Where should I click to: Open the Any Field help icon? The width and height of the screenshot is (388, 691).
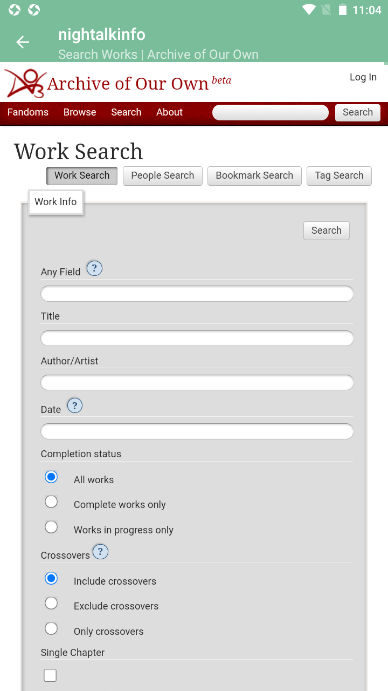(x=94, y=268)
